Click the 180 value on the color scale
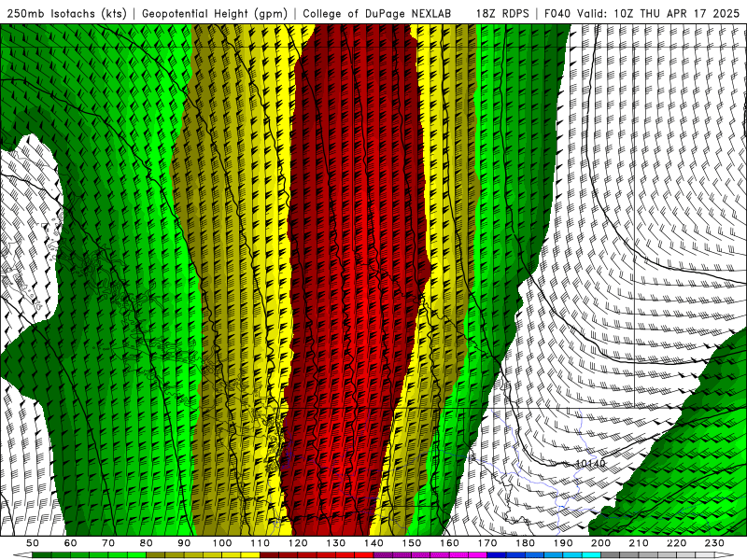 (525, 543)
